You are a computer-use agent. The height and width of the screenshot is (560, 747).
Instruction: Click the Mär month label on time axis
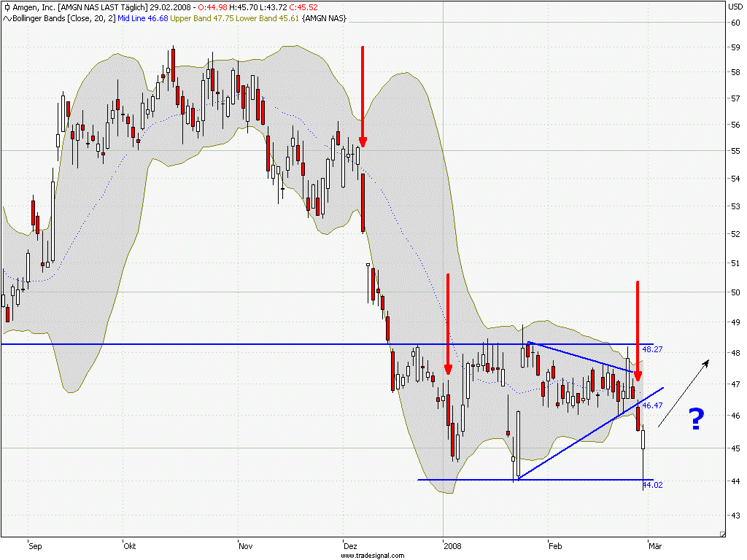(x=655, y=546)
